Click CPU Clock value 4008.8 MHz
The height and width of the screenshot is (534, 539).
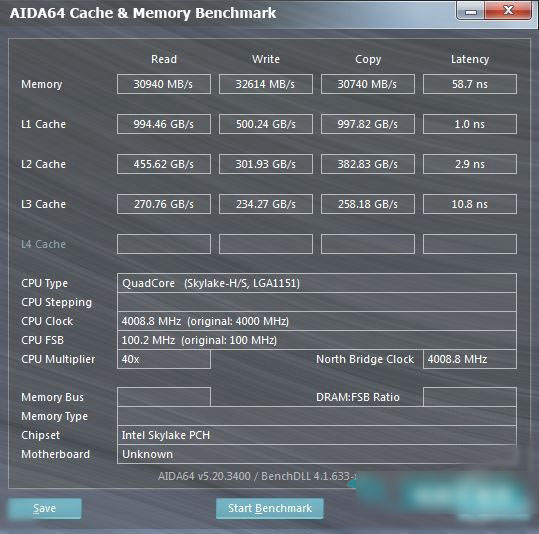(x=317, y=321)
